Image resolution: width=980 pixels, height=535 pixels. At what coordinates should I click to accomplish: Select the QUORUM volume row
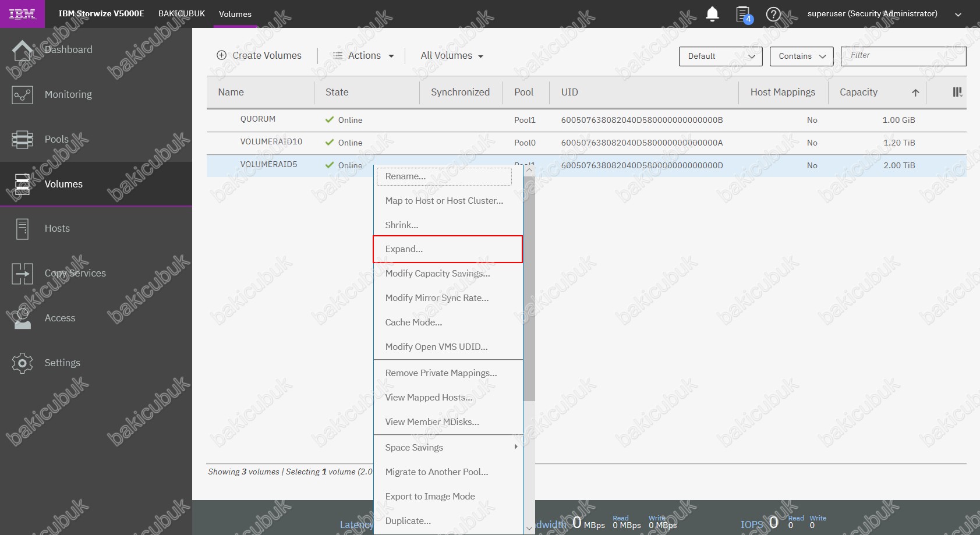click(586, 120)
